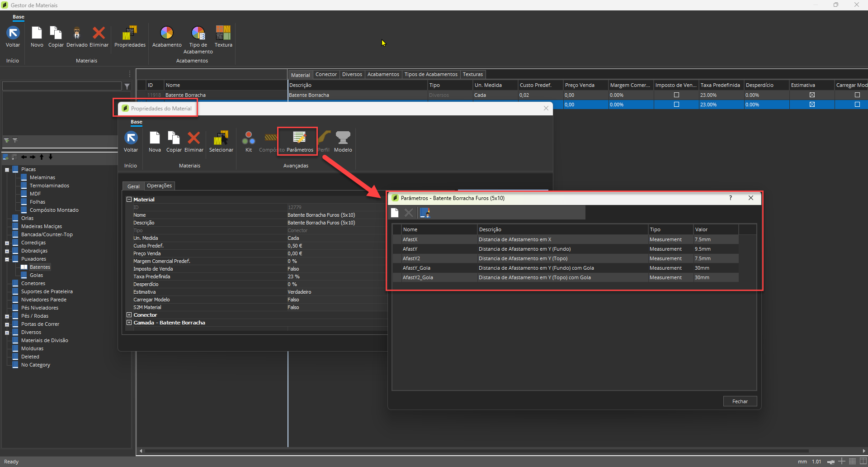Click the Tipo de Acabamento icon
Viewport: 868px width, 467px height.
coord(198,33)
